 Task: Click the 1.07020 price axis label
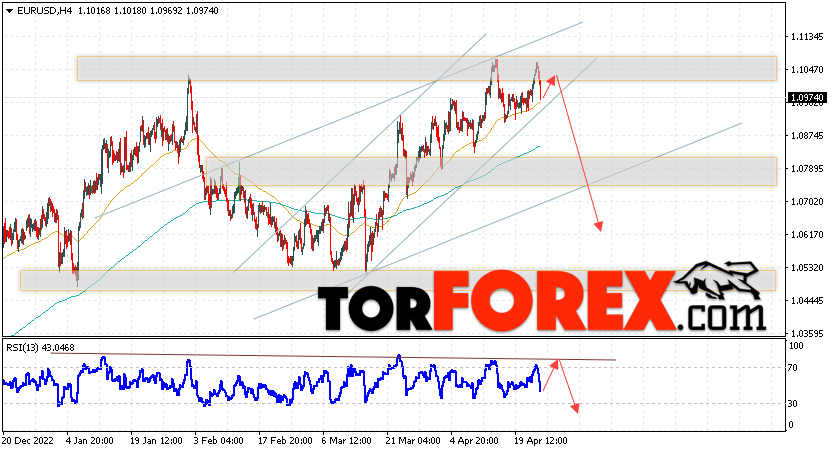click(x=807, y=201)
